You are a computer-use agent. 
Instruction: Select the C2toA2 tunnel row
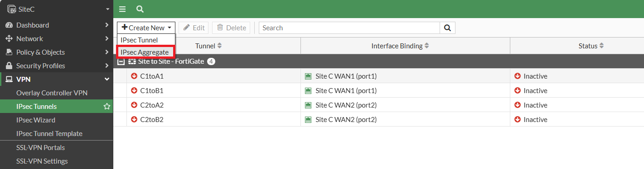coord(378,105)
